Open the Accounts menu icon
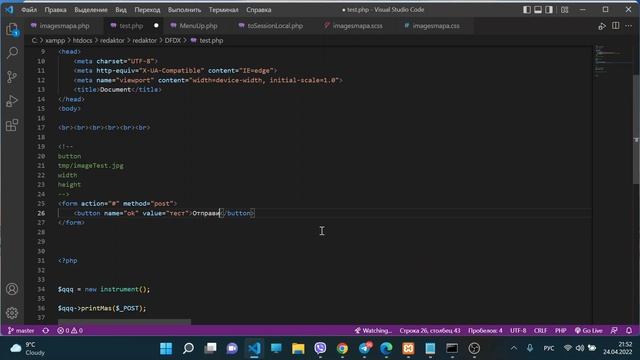The height and width of the screenshot is (360, 640). 12,289
